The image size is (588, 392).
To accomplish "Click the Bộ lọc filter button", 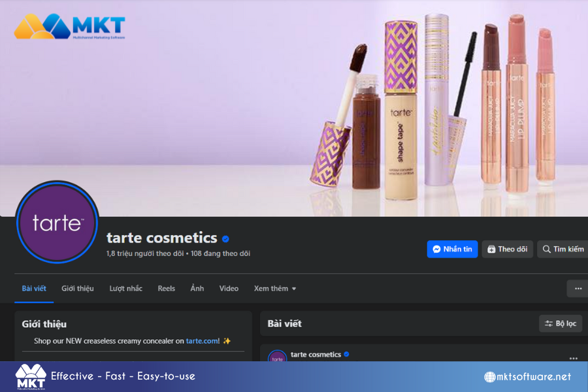I will 561,323.
